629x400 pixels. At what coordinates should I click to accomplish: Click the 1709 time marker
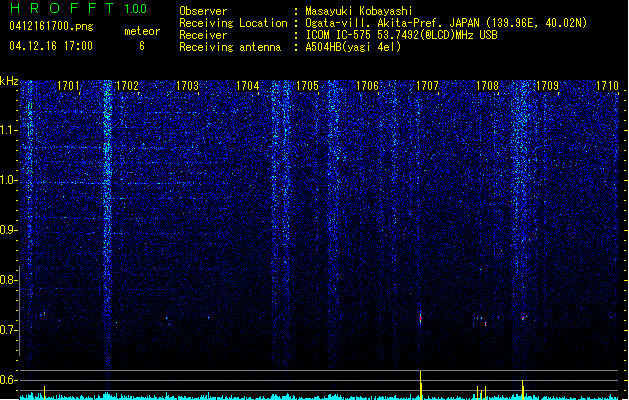[548, 86]
